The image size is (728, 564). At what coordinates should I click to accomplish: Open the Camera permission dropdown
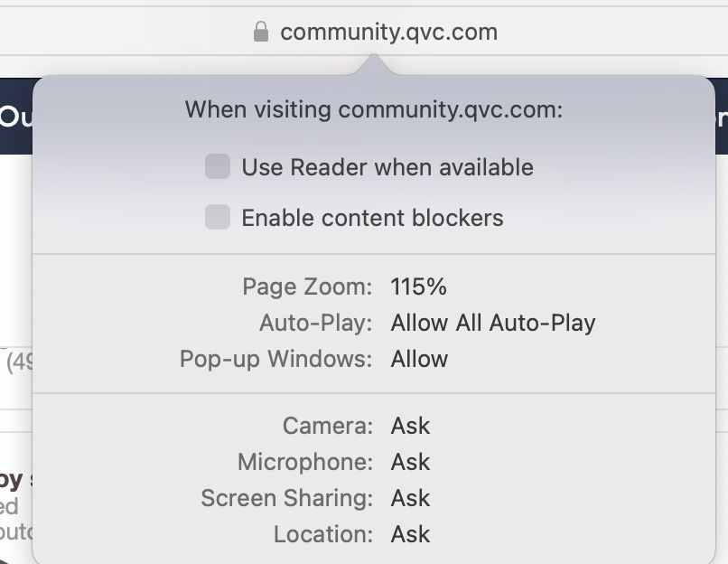(x=410, y=426)
